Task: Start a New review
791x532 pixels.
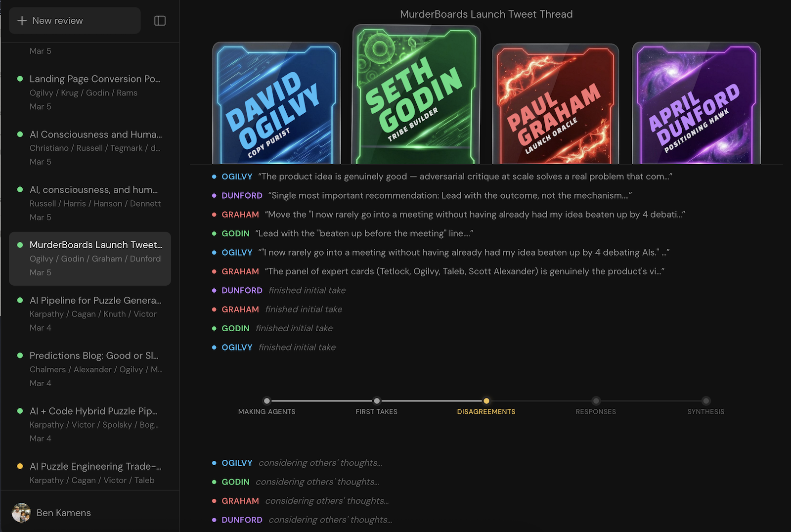Action: point(74,20)
